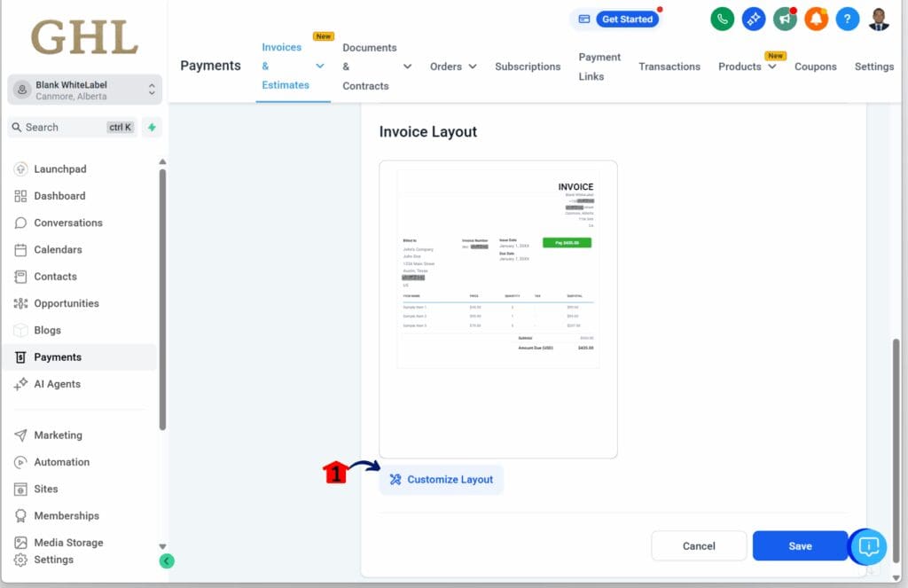
Task: Click the Customize Layout button
Action: 441,479
